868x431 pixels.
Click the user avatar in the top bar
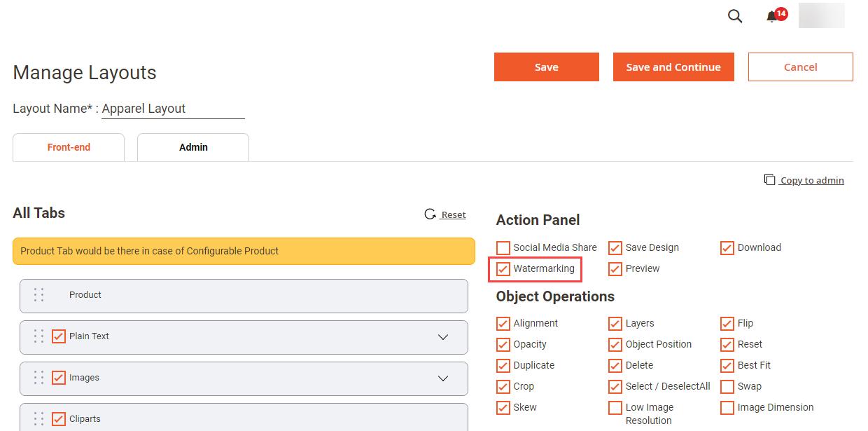click(821, 15)
